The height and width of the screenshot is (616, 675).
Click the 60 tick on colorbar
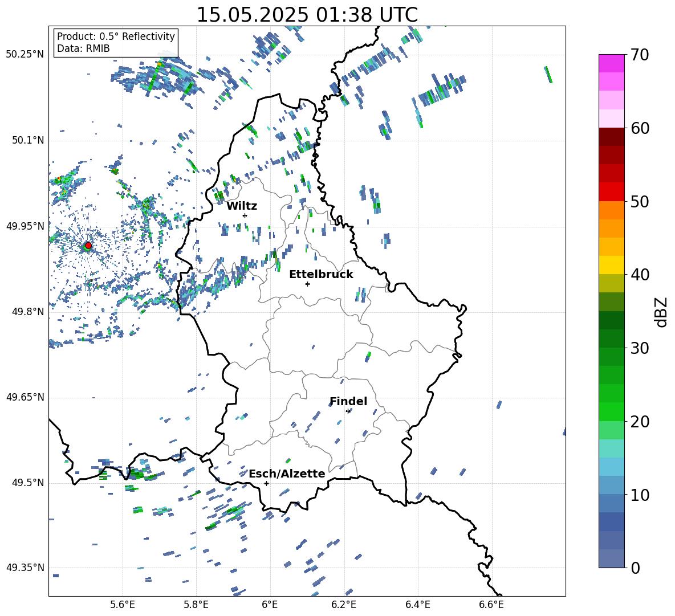point(640,128)
